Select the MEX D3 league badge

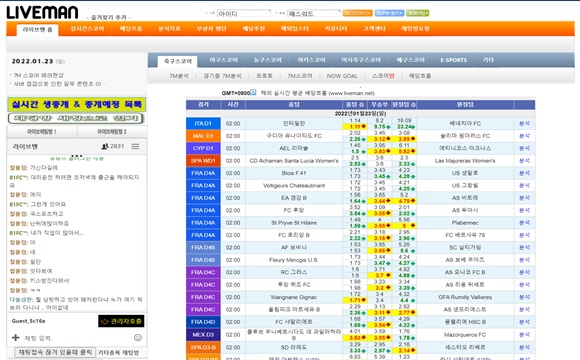click(203, 334)
